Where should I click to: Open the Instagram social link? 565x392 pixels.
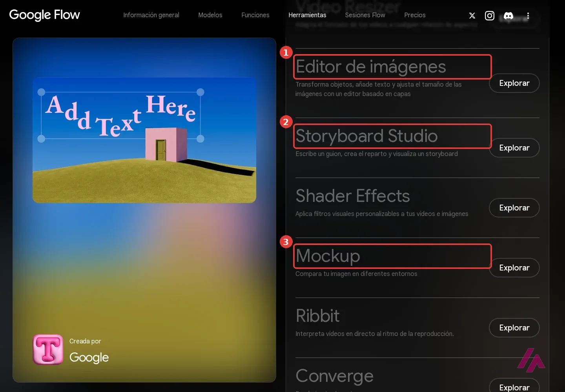(x=490, y=16)
